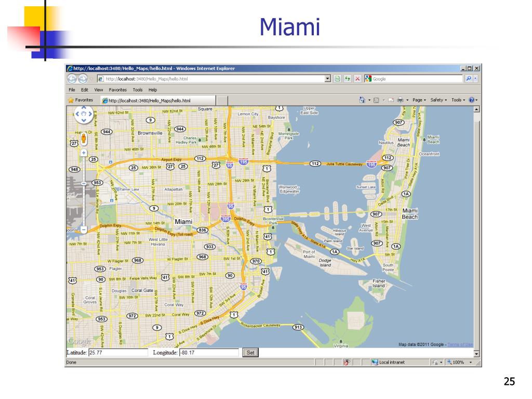Click the Print icon
Image resolution: width=532 pixels, height=399 pixels.
coord(400,100)
